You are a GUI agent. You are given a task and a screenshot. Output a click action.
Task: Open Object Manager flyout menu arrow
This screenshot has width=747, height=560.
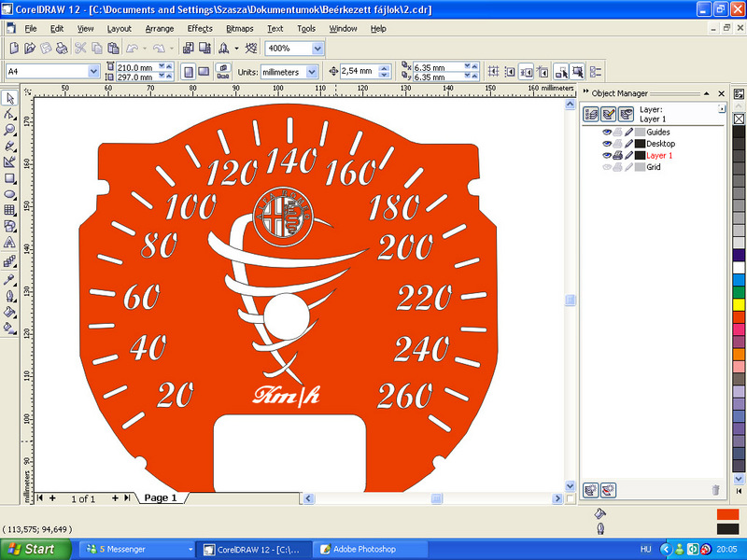722,109
